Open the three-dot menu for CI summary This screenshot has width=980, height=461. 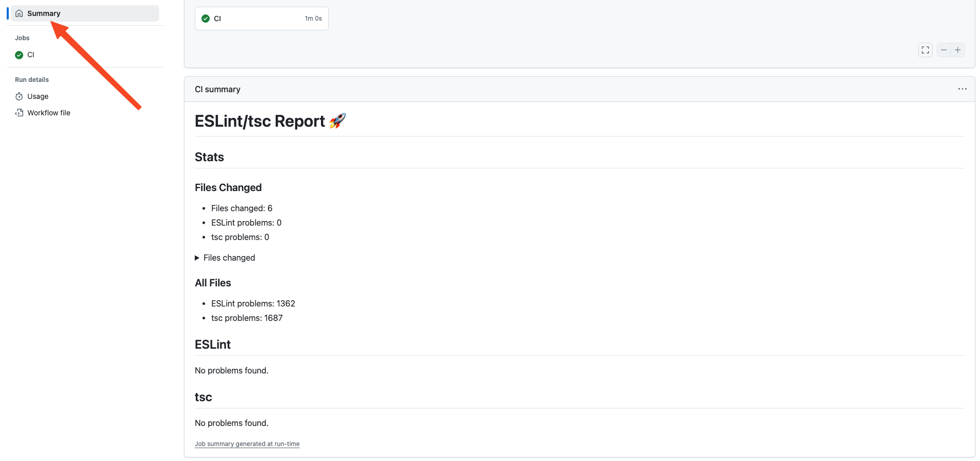[962, 89]
